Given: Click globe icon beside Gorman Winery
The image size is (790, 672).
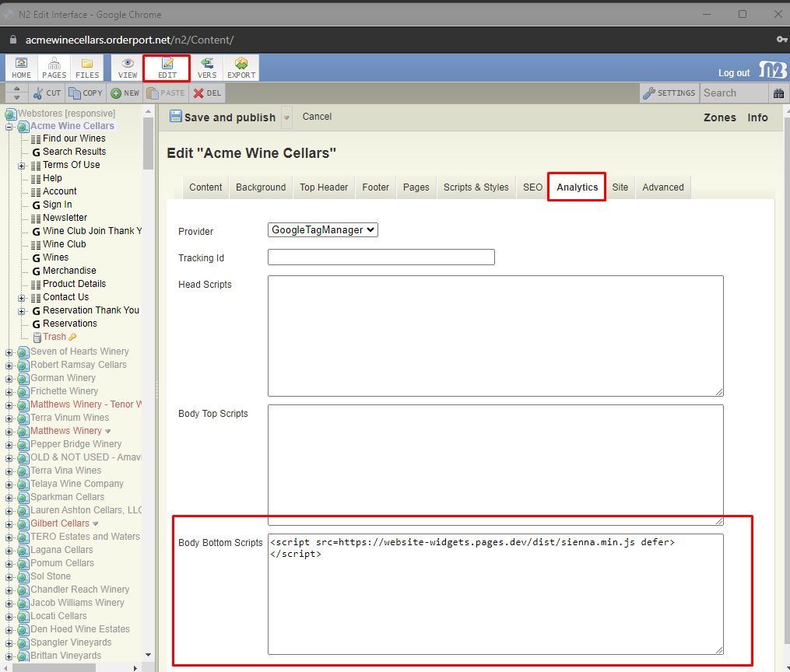Looking at the screenshot, I should [x=23, y=379].
